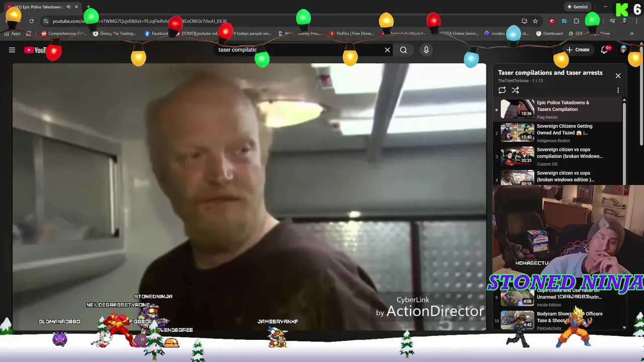Play Sovereign Citizens Getting Owned And Tazed
This screenshot has height=362, width=644.
[565, 130]
